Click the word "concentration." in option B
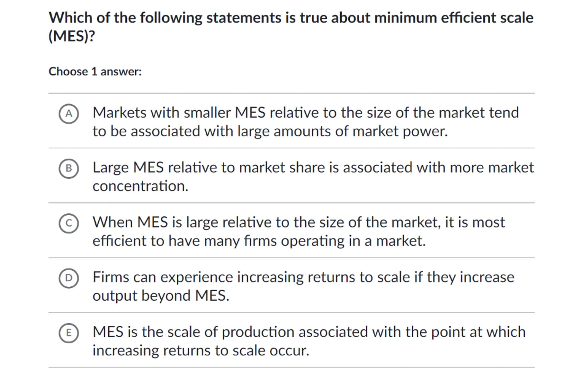This screenshot has width=588, height=378. (140, 186)
